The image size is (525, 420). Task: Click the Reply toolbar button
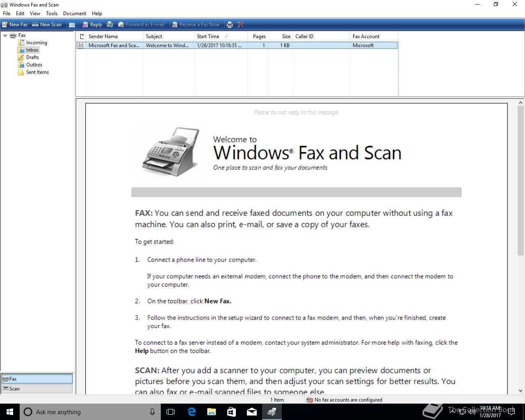tap(92, 25)
